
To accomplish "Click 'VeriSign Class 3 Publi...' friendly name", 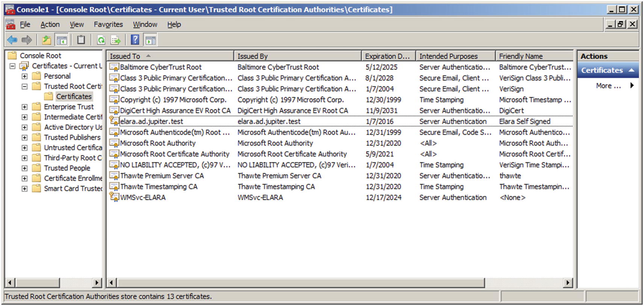I will pos(535,78).
